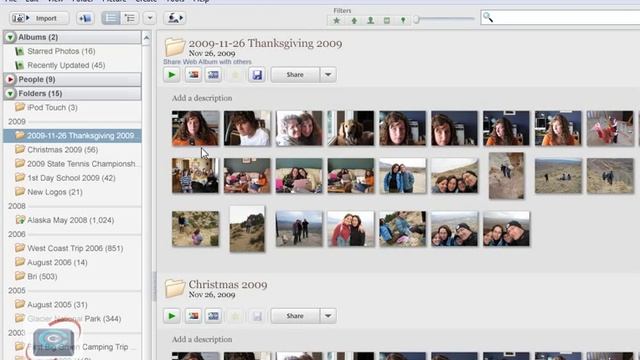Toggle the faces filter icon
Viewport: 640px width, 360px height.
(x=370, y=20)
